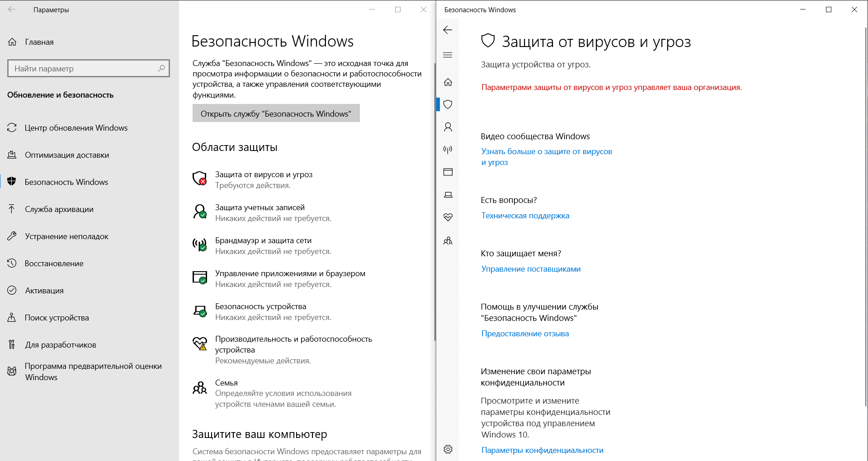Toggle the hamburger navigation menu

pyautogui.click(x=448, y=55)
